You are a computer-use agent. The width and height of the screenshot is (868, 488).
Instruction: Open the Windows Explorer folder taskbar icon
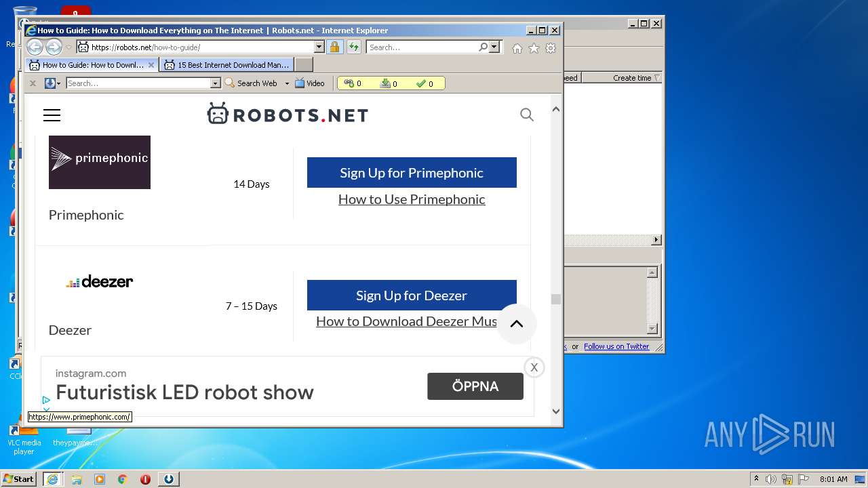(x=77, y=479)
